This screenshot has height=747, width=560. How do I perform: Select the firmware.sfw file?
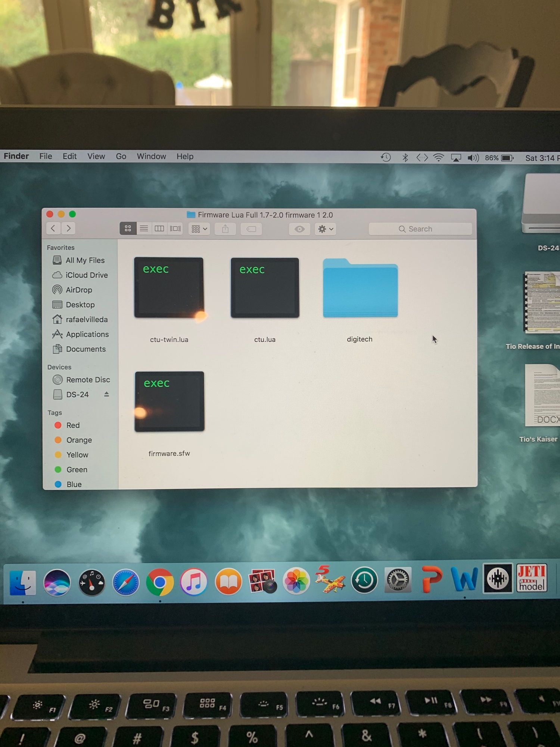tap(169, 402)
